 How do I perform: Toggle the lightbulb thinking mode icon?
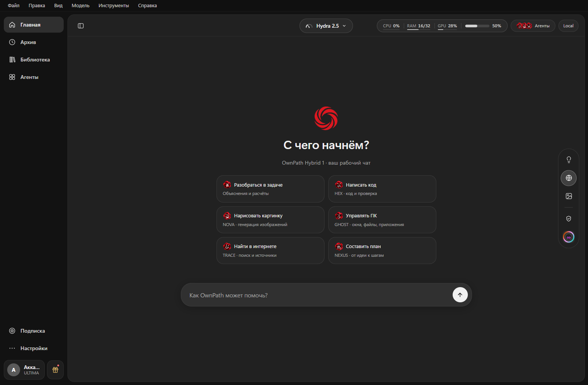(x=569, y=160)
